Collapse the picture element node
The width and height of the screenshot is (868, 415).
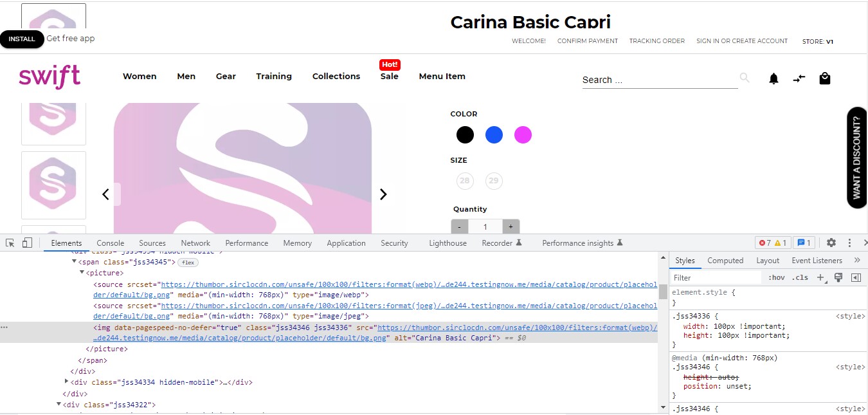coord(82,272)
